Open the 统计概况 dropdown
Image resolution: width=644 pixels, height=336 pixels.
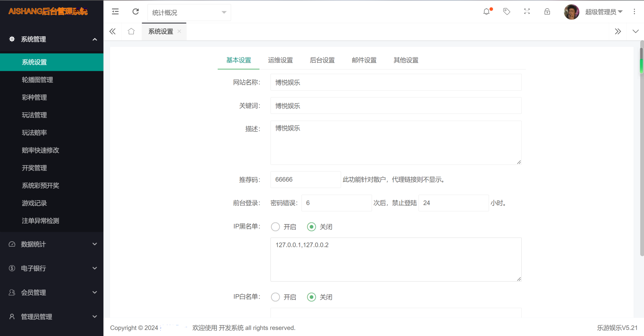coord(189,13)
